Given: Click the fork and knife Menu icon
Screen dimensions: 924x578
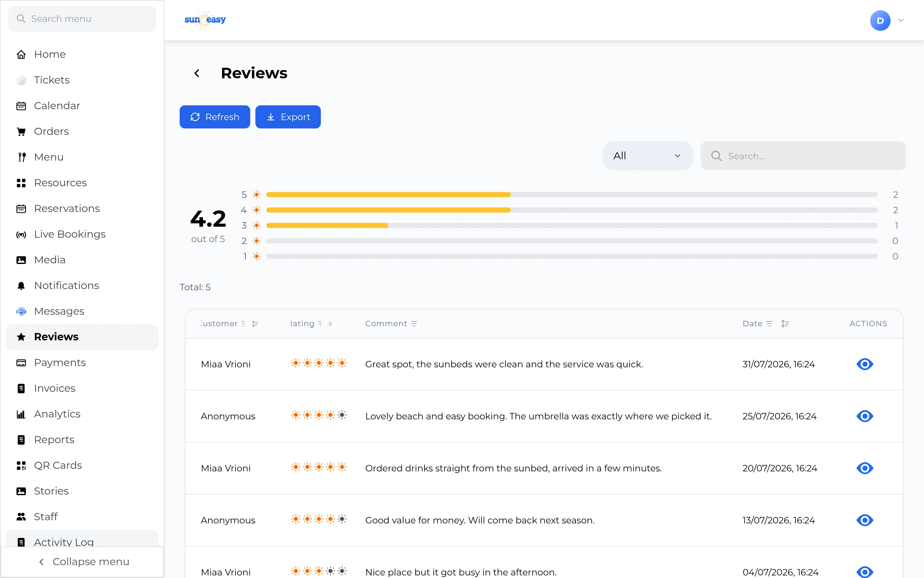Looking at the screenshot, I should [21, 157].
